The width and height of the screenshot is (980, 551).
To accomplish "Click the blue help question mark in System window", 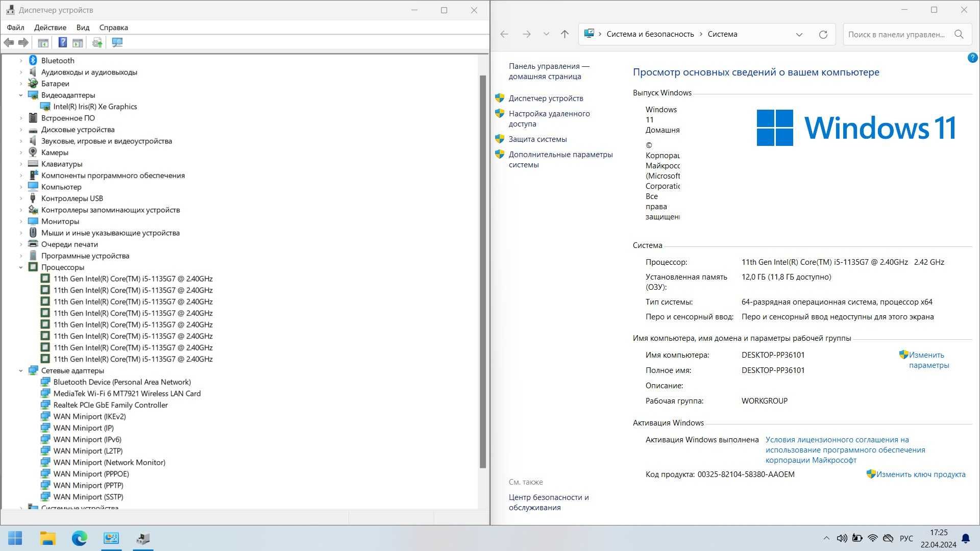I will pos(972,58).
